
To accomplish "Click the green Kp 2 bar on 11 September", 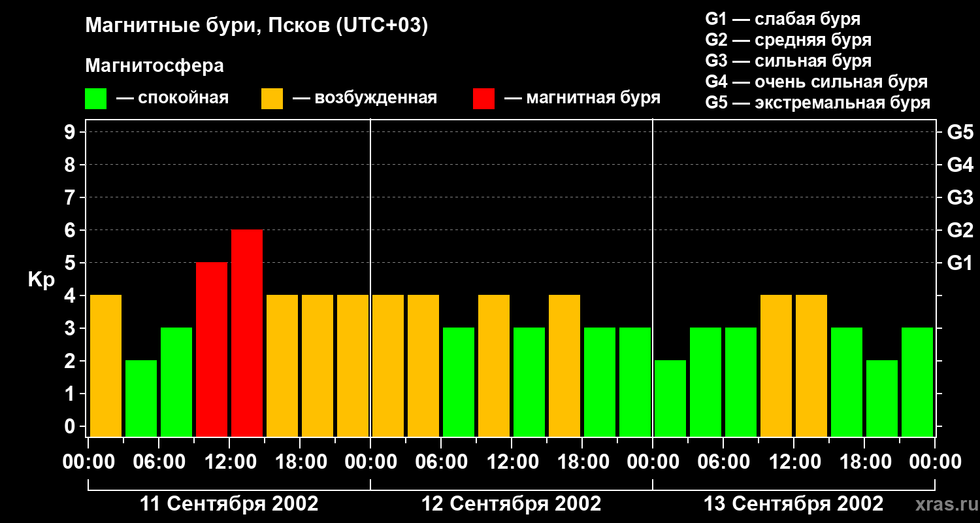I will [141, 398].
